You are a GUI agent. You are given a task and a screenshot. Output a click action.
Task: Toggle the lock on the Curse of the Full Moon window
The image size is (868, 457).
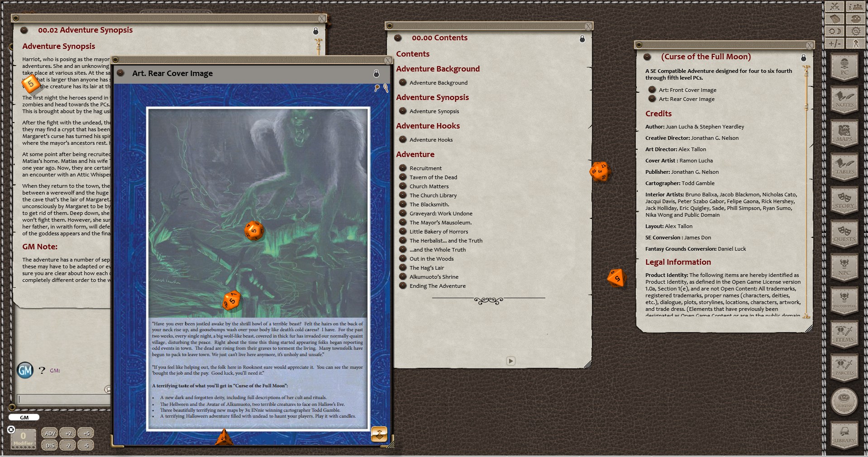pos(803,58)
